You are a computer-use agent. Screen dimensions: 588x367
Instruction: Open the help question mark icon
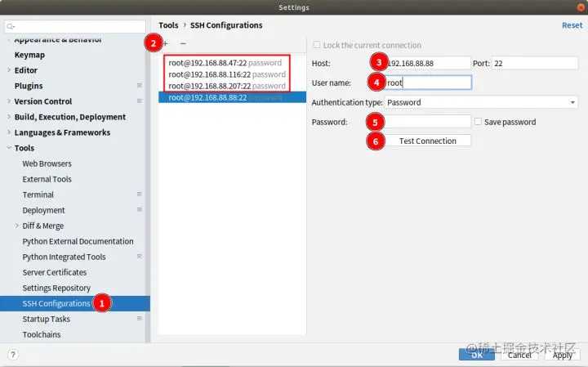click(13, 355)
